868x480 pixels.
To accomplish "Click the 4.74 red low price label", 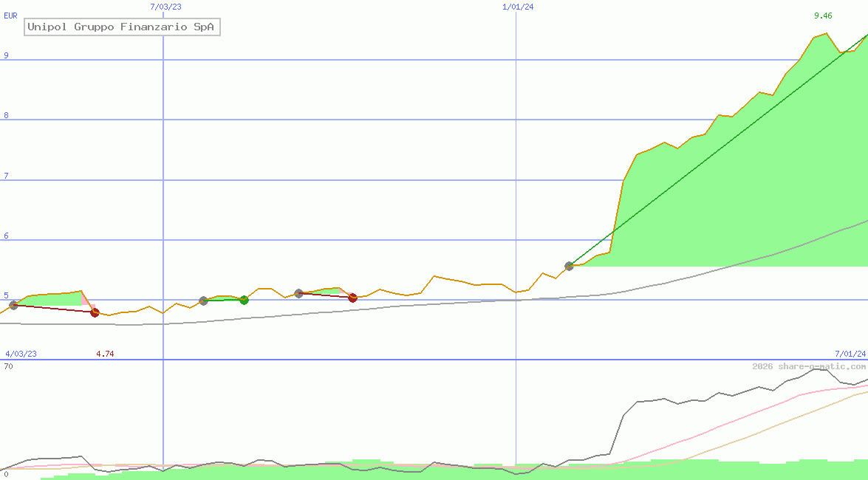I will click(x=105, y=354).
